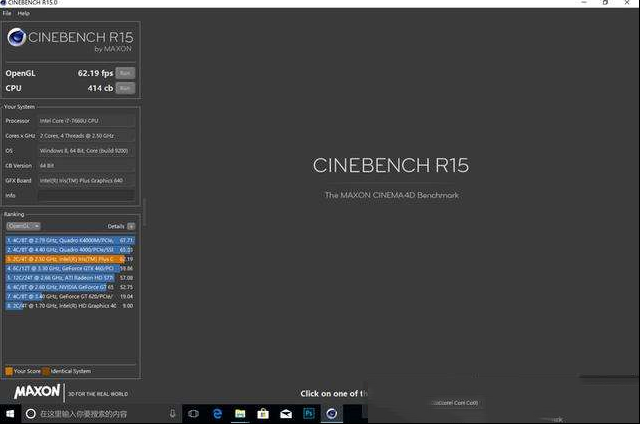Open Task View from taskbar

(x=193, y=414)
